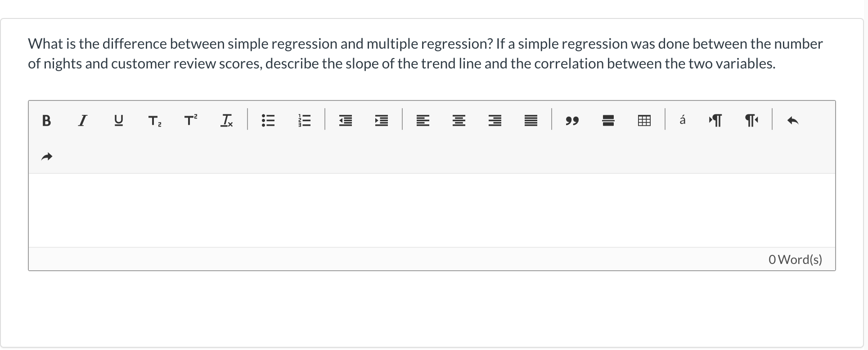Insert a numbered list
This screenshot has height=350, width=868.
pos(304,120)
